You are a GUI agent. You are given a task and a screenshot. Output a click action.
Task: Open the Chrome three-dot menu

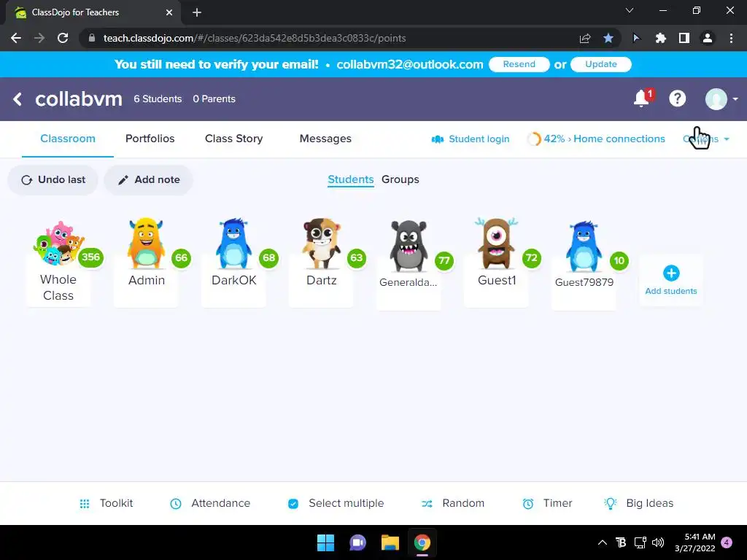(x=731, y=38)
